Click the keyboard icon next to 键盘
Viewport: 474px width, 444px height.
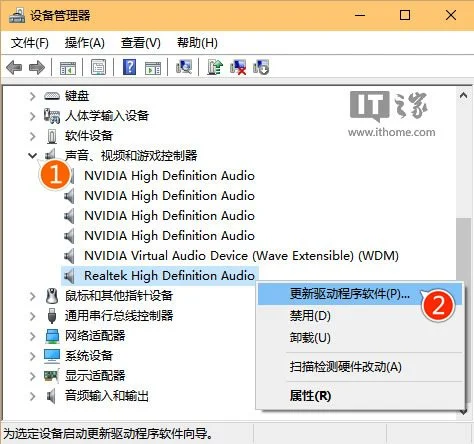click(52, 96)
